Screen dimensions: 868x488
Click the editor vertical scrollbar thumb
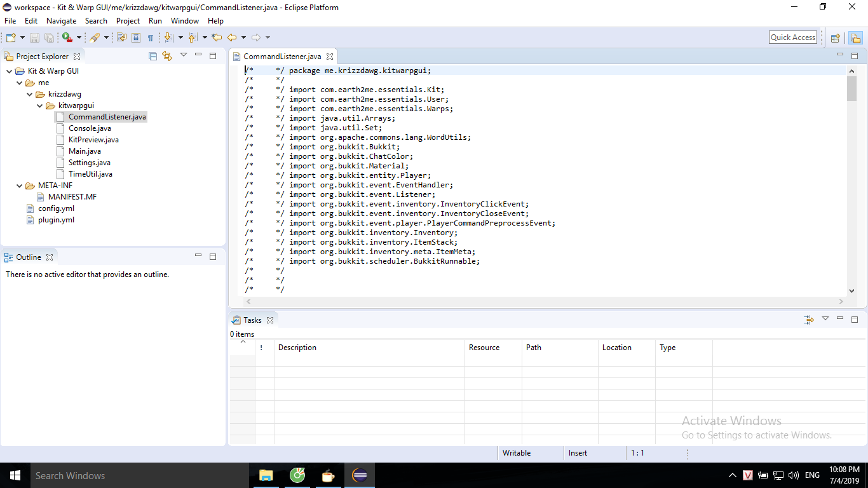click(851, 89)
